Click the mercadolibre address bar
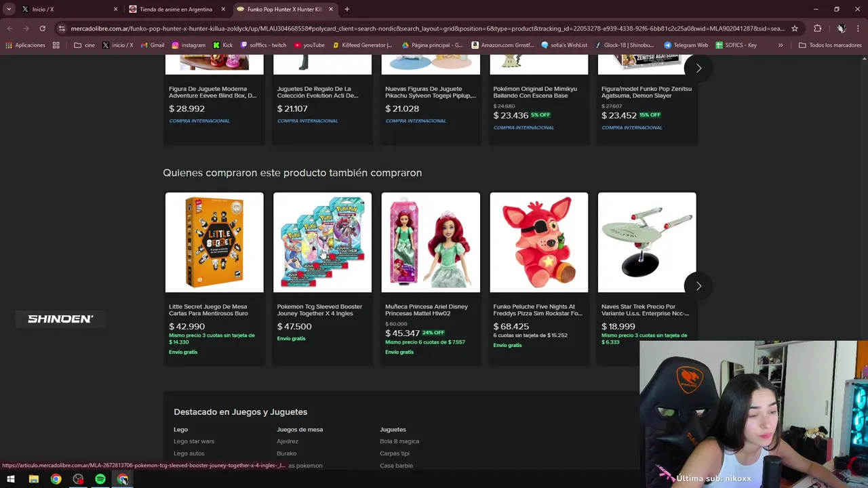This screenshot has height=488, width=868. click(x=427, y=28)
